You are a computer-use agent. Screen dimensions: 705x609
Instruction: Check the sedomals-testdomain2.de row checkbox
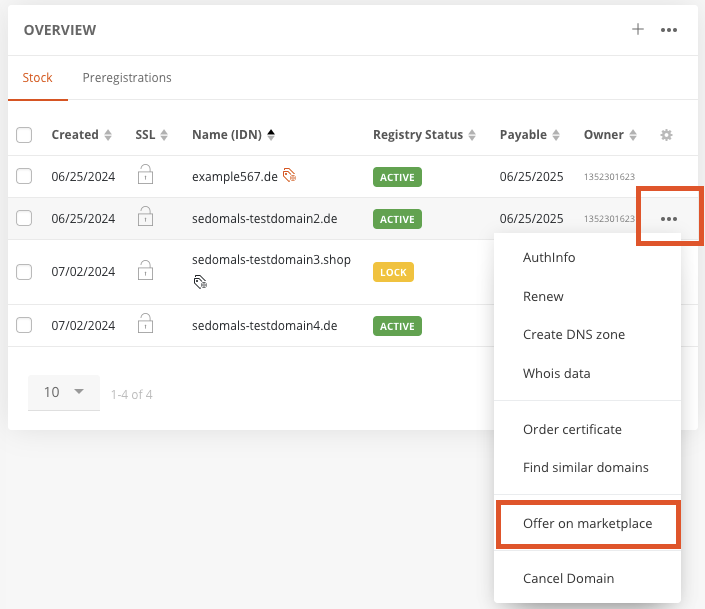coord(24,218)
